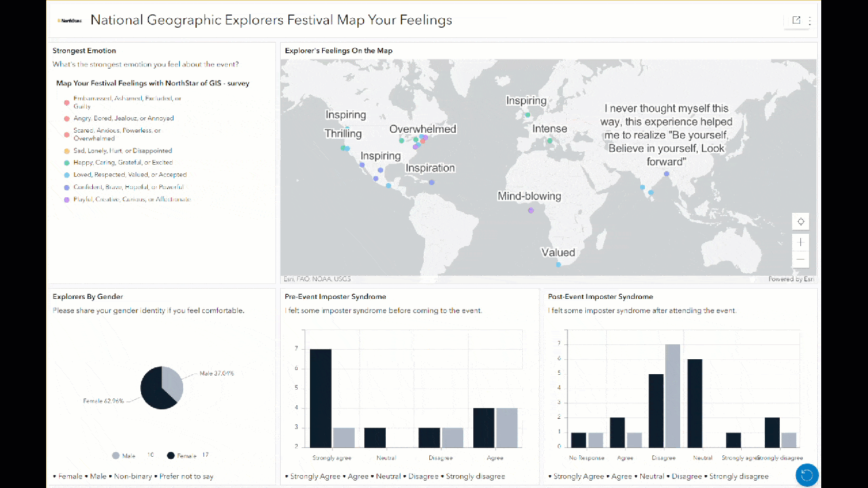Click the find my location map button
This screenshot has width=868, height=488.
(x=801, y=222)
